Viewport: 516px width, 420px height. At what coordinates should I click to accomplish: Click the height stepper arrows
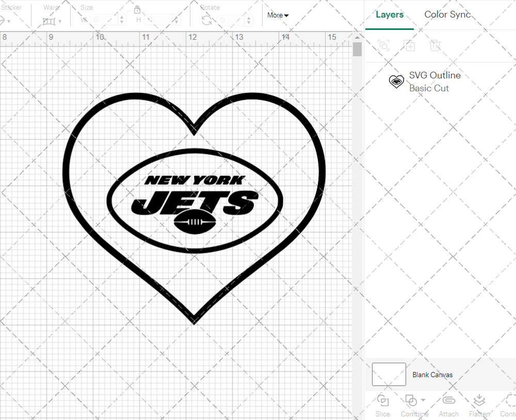point(176,20)
